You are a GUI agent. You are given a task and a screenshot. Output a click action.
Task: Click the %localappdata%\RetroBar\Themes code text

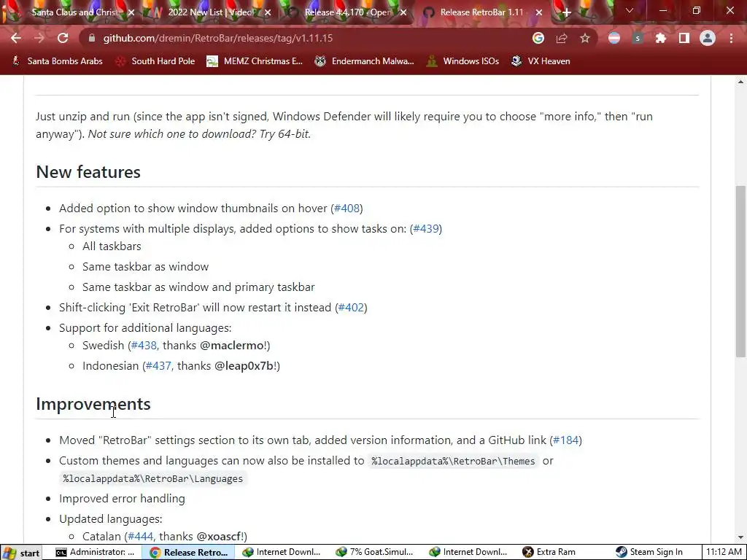point(453,461)
